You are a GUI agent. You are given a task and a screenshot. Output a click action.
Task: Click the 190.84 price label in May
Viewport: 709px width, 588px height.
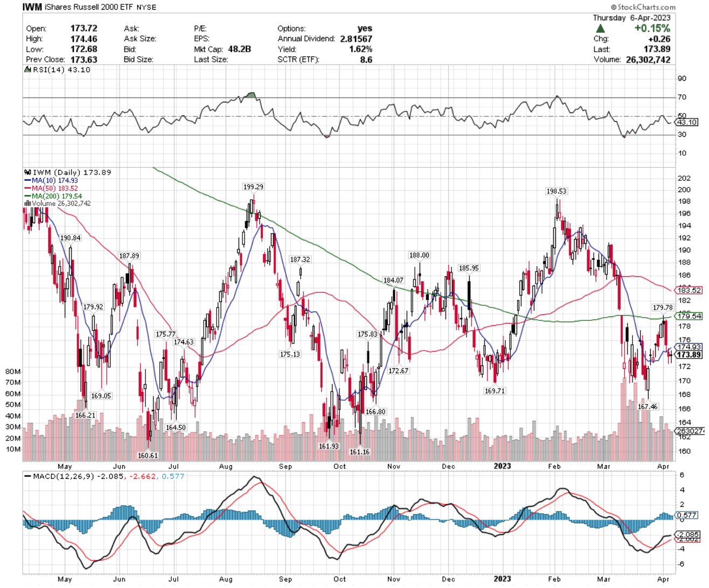(x=71, y=238)
